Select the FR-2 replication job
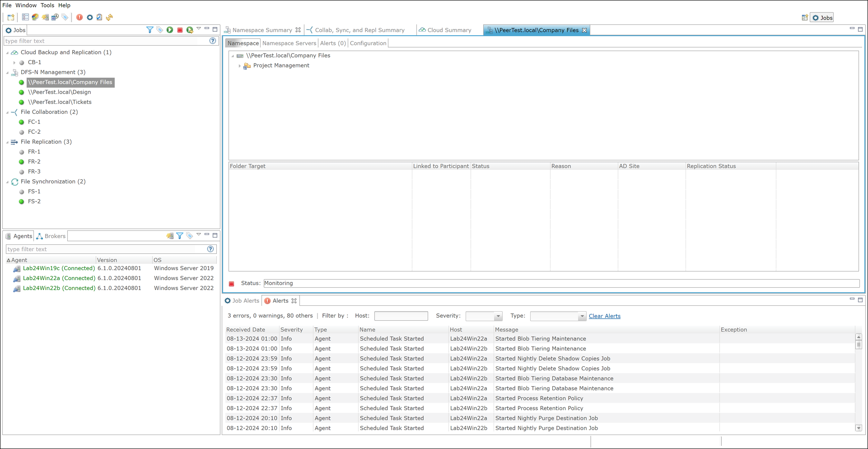 [34, 162]
